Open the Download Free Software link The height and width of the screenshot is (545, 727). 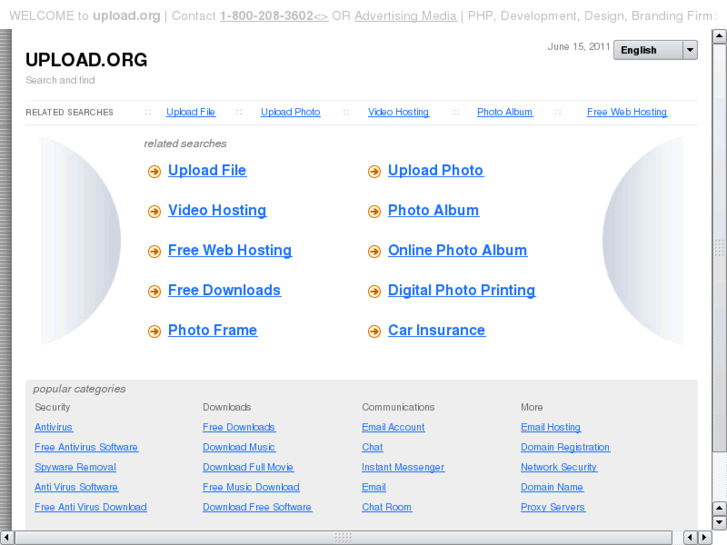point(257,507)
